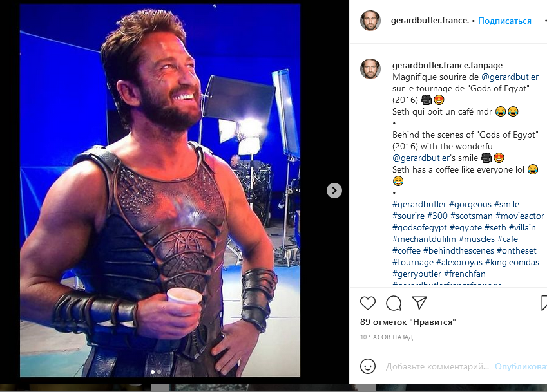The image size is (547, 392).
Task: Go to next photo with carousel arrow
Action: [x=334, y=191]
